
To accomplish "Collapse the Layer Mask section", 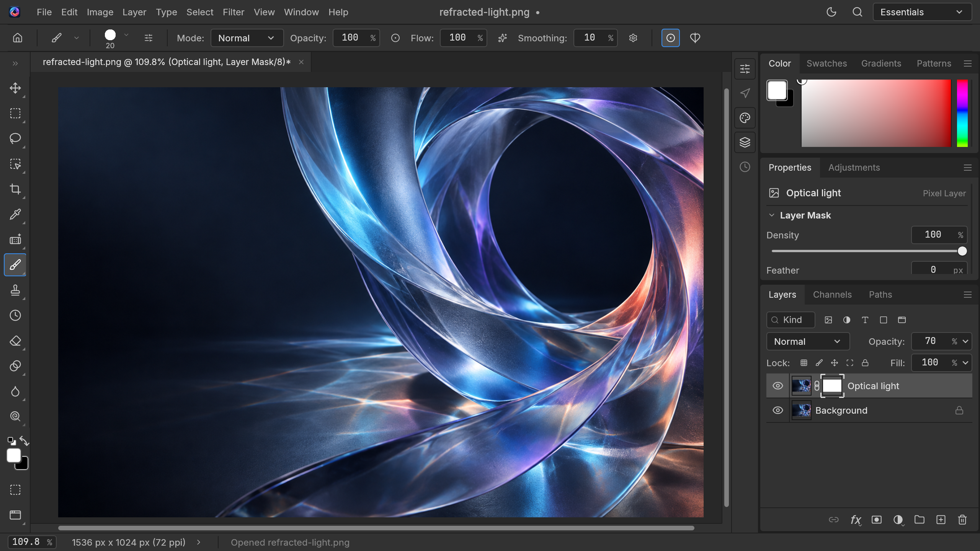I will coord(772,215).
